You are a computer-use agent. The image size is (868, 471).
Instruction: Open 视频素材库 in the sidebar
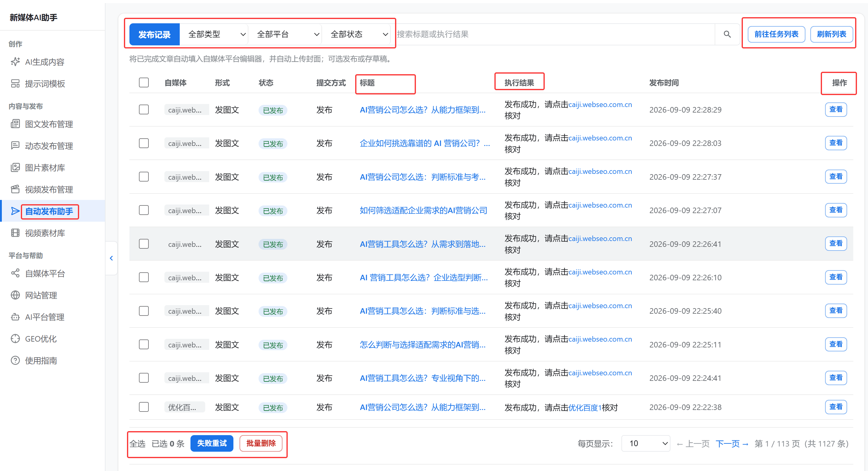point(45,233)
